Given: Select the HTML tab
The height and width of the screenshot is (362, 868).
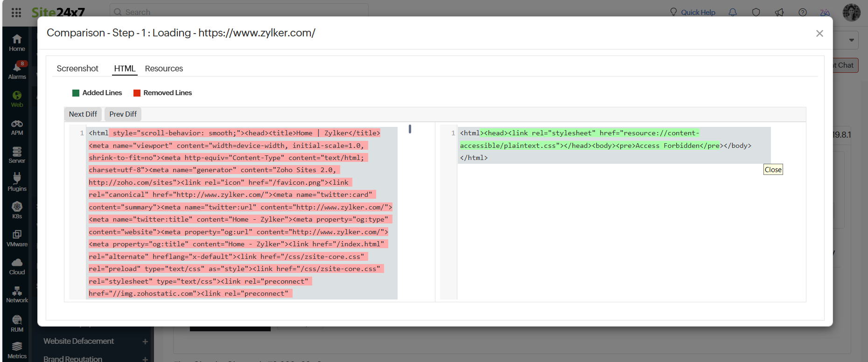Looking at the screenshot, I should pos(125,69).
